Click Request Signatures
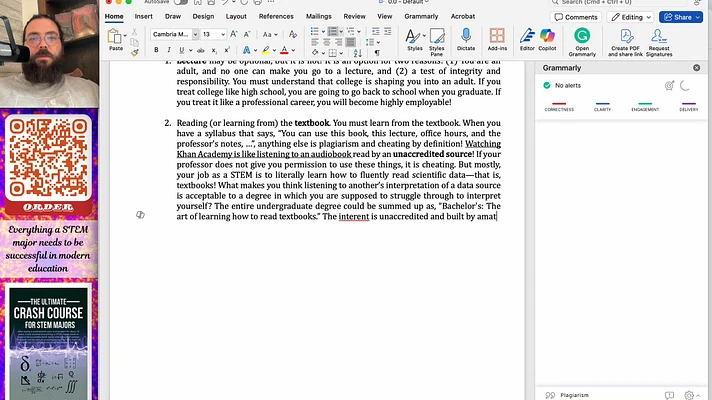 659,42
